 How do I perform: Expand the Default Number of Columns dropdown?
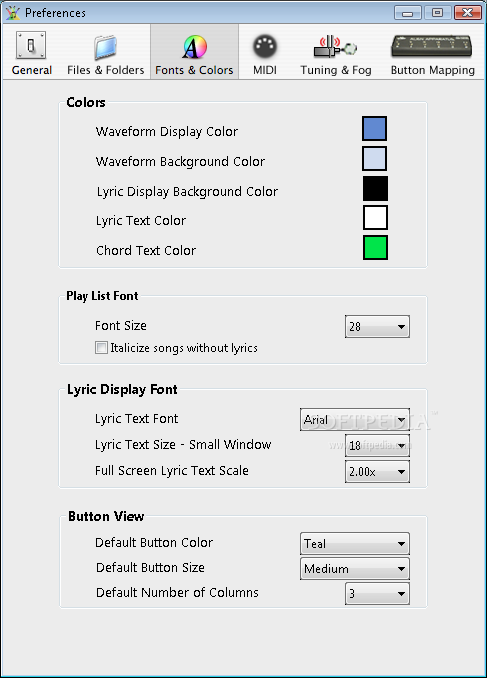(377, 594)
